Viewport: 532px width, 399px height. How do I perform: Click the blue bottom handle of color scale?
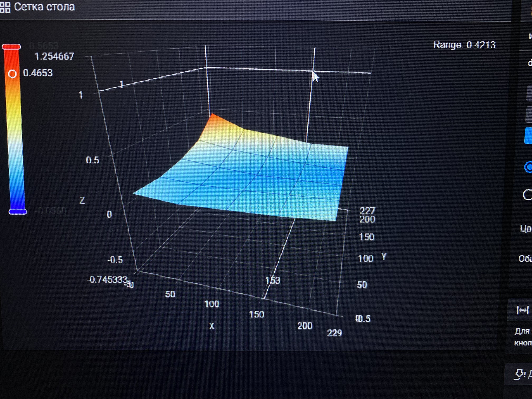(18, 212)
